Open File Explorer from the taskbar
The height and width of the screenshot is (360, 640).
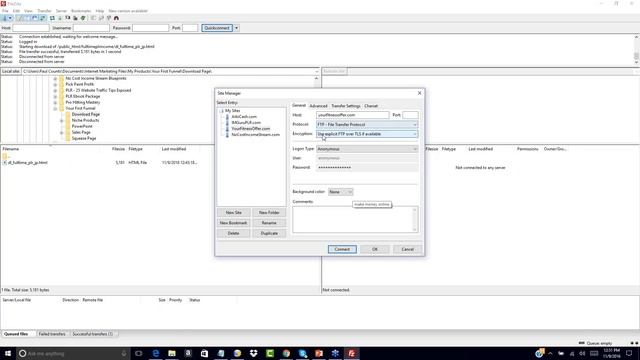point(172,353)
